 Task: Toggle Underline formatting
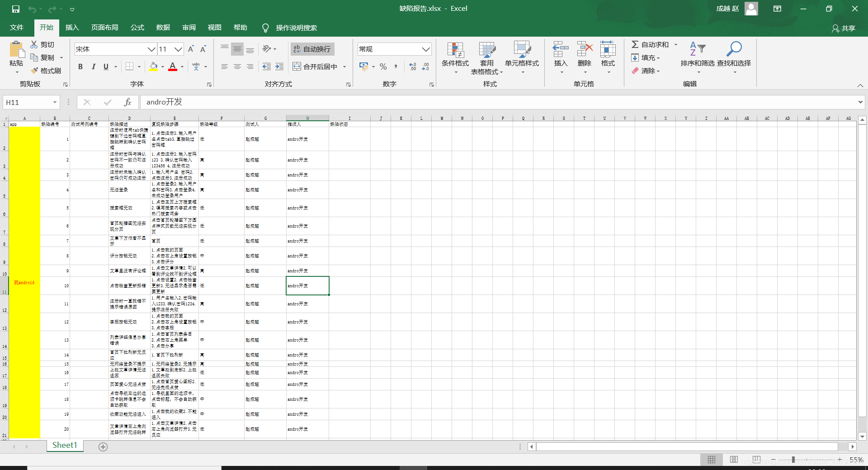[x=106, y=66]
